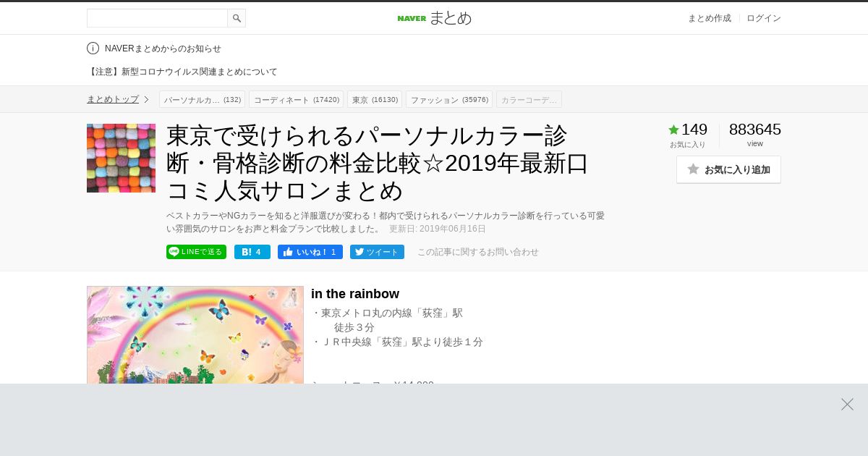Click この記事に関するお問い合わせ link

point(478,252)
